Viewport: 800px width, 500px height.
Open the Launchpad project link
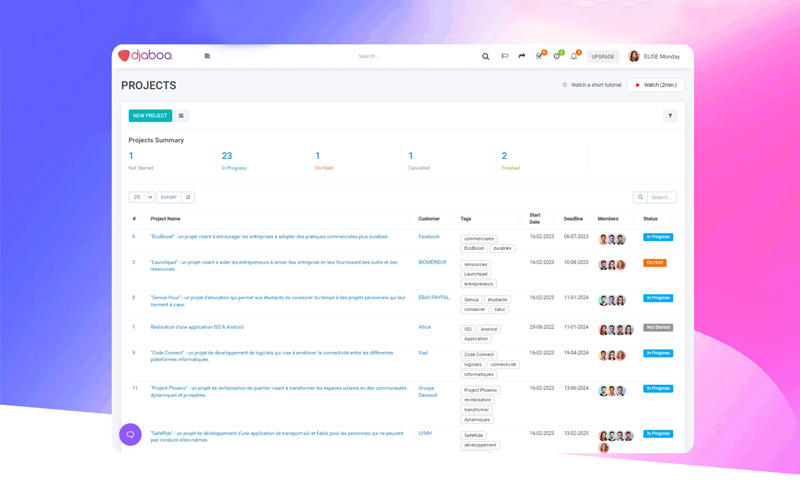pos(274,265)
